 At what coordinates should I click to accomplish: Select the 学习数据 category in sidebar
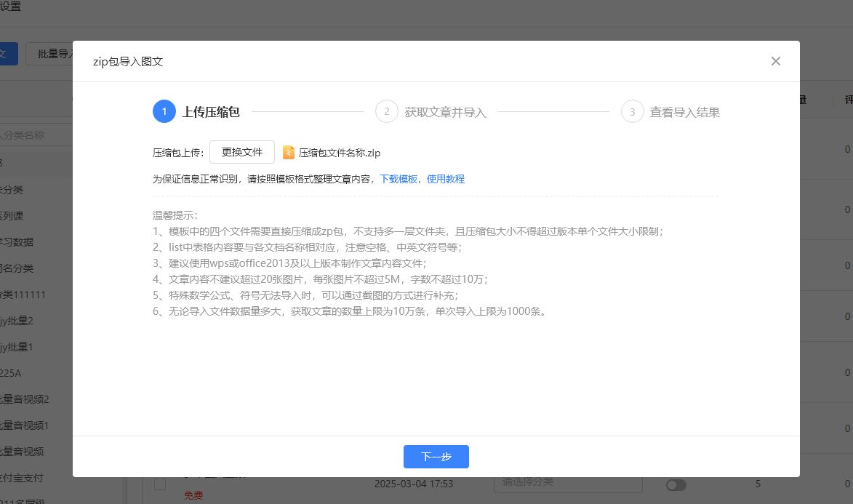point(18,242)
